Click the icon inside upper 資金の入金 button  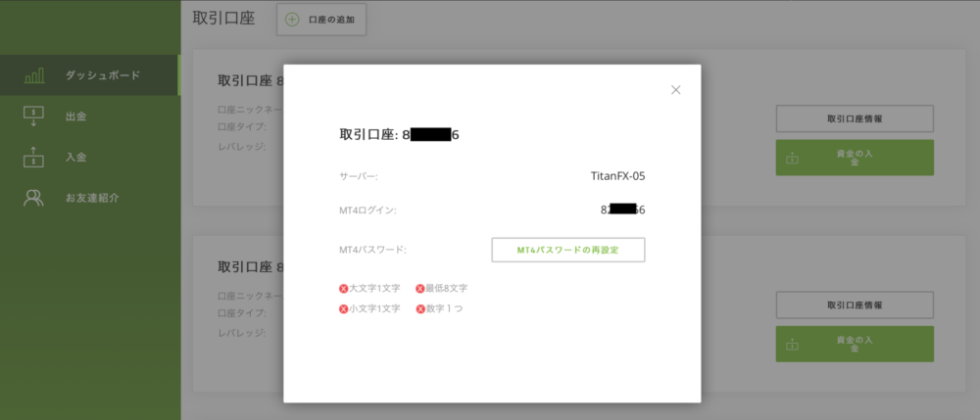[793, 158]
